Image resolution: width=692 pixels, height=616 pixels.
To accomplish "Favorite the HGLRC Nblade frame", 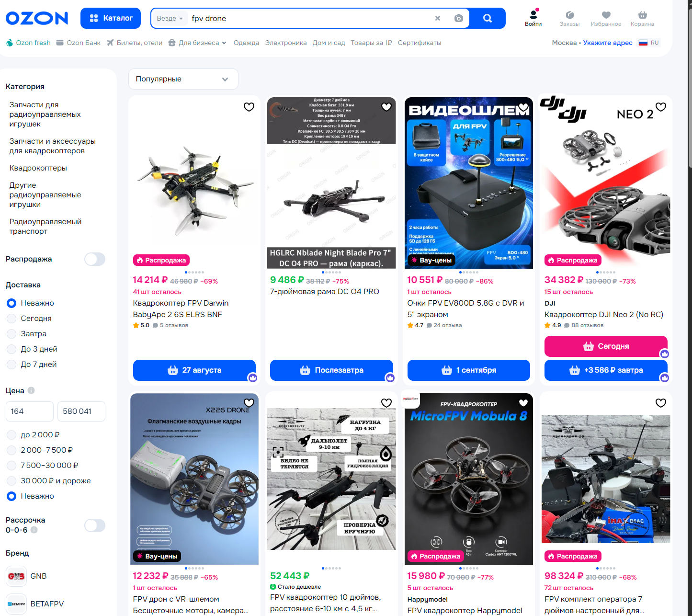I will pos(386,107).
